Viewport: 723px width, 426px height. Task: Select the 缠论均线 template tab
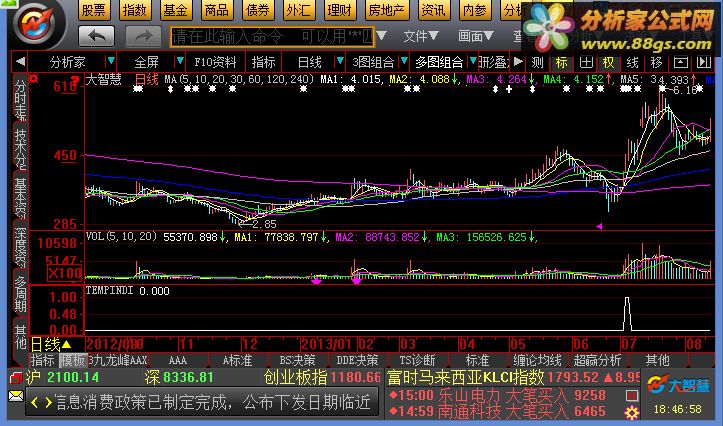537,360
